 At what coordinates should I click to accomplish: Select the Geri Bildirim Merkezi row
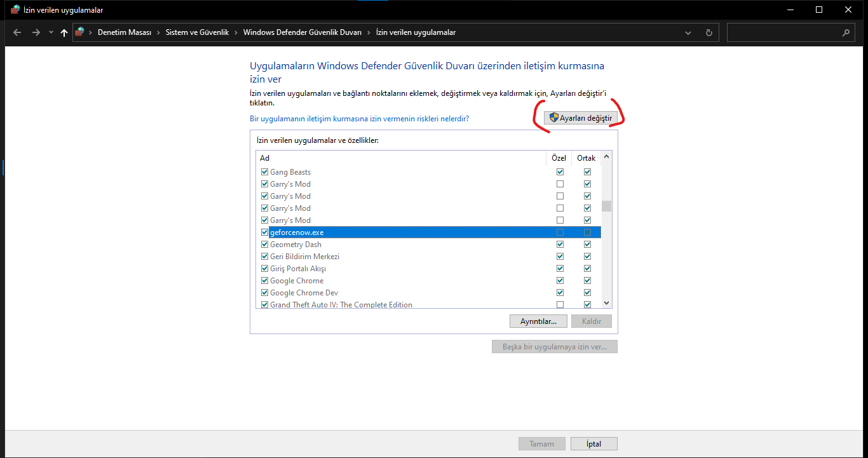[x=429, y=257]
